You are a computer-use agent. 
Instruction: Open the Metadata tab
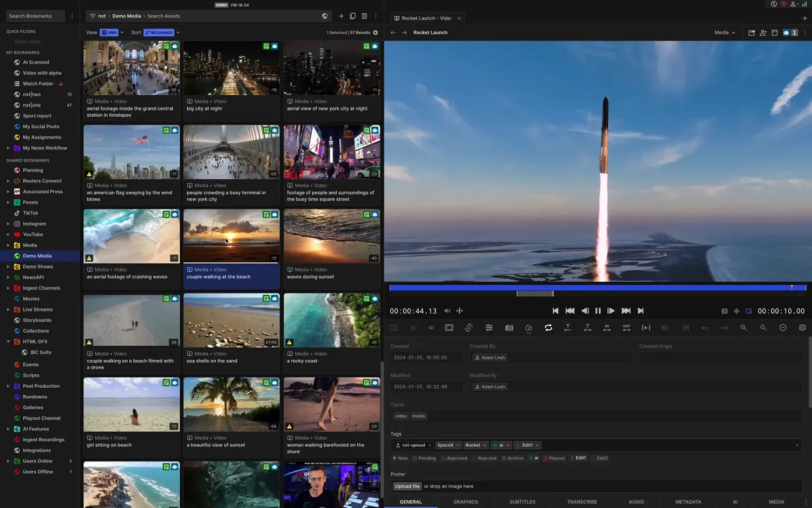[x=688, y=502]
